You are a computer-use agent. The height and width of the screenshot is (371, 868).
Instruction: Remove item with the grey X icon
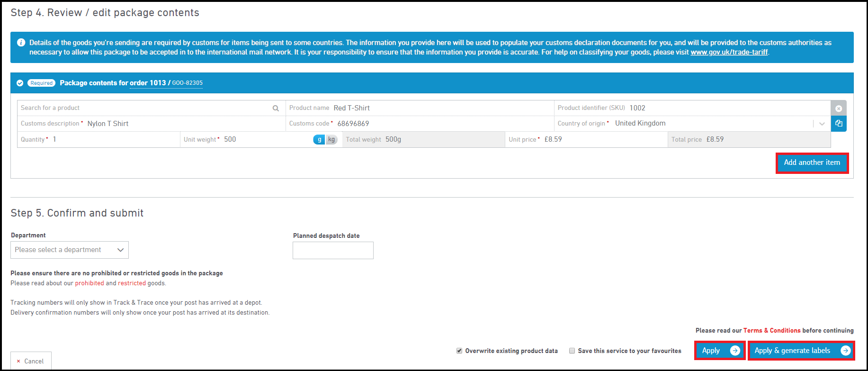(839, 108)
